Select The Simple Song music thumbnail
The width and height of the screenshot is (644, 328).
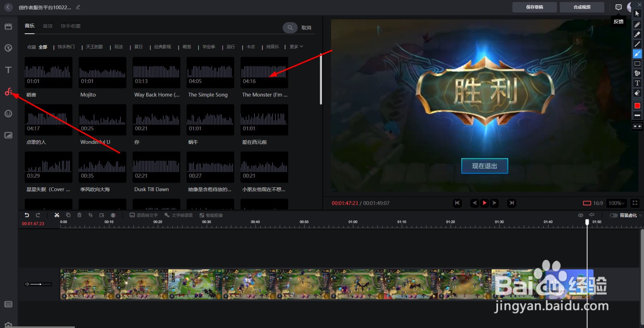coord(210,72)
